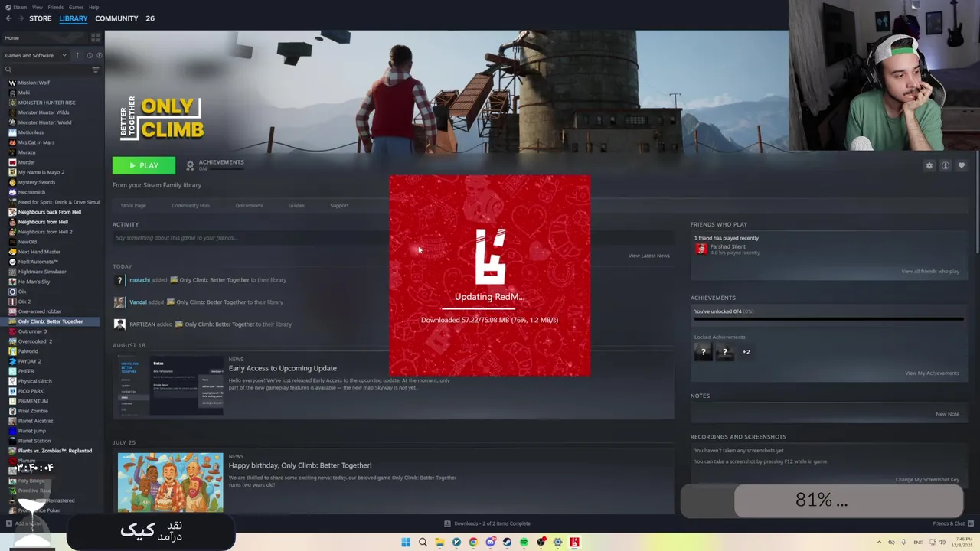Image resolution: width=980 pixels, height=551 pixels.
Task: Click View My Achievements link
Action: 932,373
